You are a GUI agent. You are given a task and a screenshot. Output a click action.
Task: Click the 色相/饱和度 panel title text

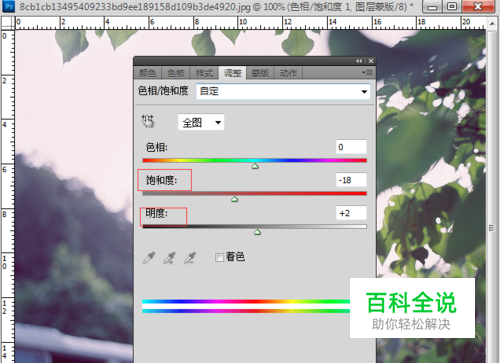163,91
